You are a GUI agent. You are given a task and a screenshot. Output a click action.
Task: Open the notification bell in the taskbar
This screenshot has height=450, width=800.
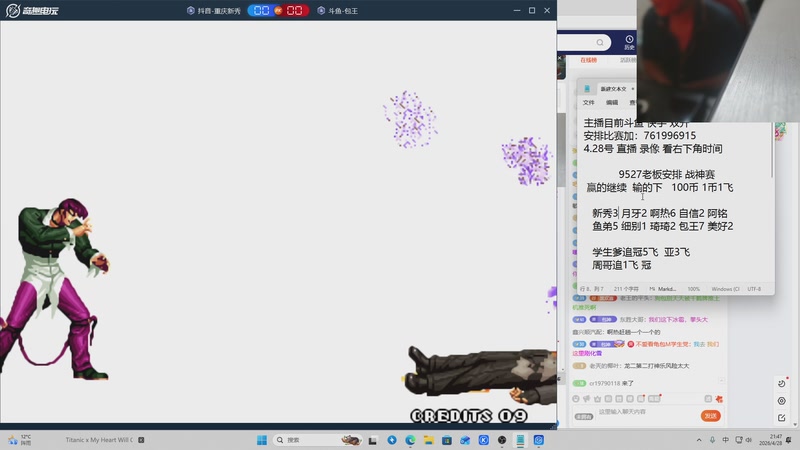[789, 440]
